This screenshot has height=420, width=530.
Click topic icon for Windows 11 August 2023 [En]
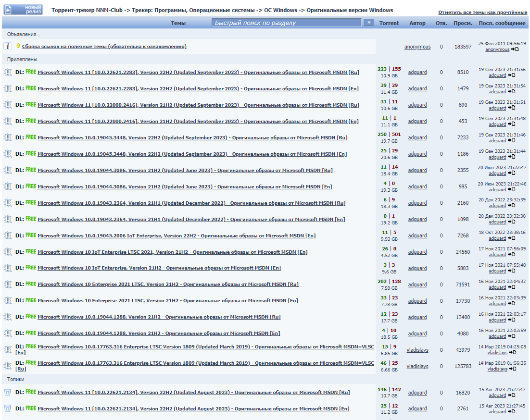[x=8, y=408]
